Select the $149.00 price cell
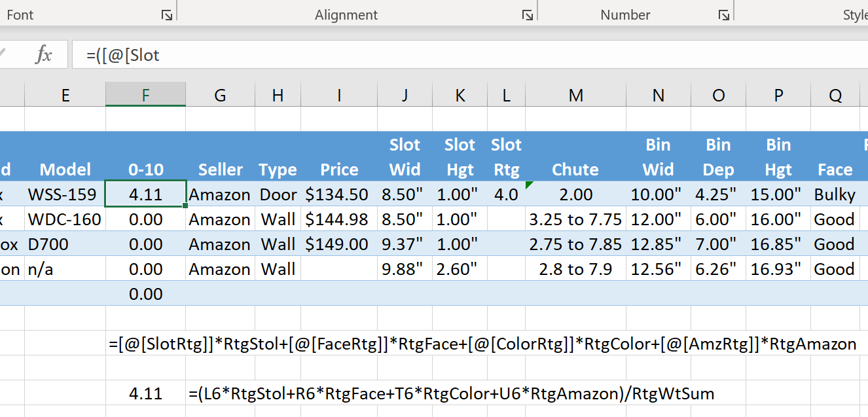Viewport: 868px width, 417px height. point(339,244)
